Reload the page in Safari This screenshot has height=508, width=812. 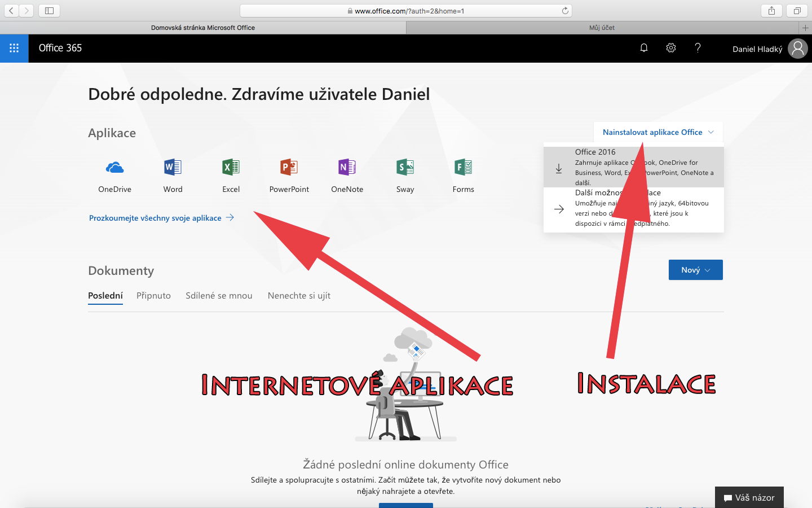pos(565,11)
